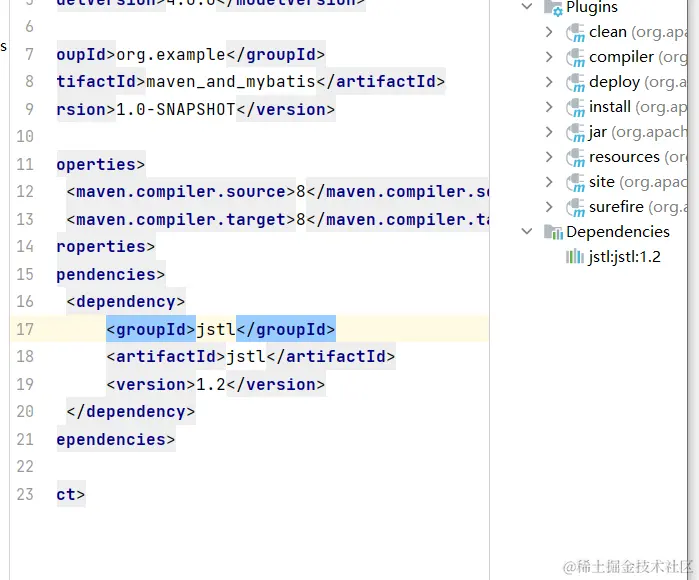The width and height of the screenshot is (699, 580).
Task: Click the compiler plugin icon
Action: [575, 58]
